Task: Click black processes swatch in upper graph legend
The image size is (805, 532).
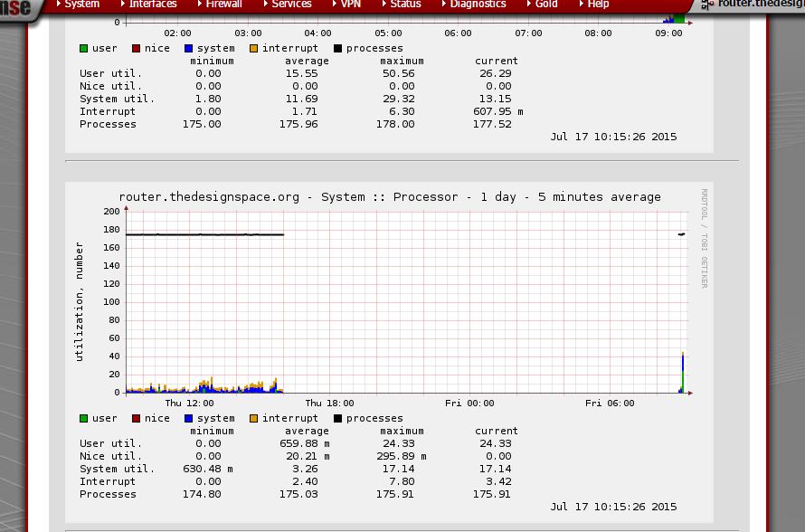Action: click(338, 49)
